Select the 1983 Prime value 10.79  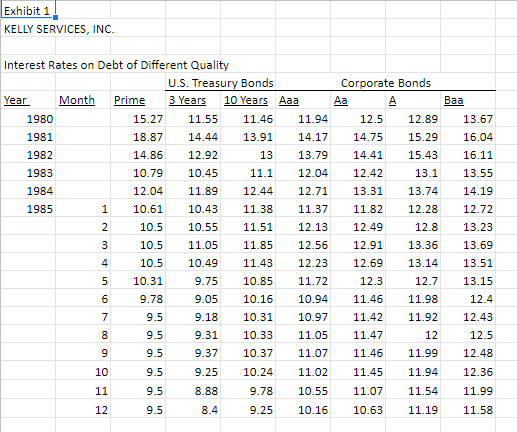[x=138, y=173]
